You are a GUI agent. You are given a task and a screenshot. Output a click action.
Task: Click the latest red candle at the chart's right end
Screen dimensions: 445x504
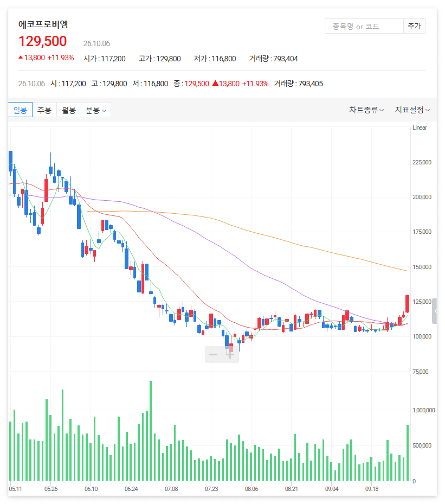click(x=408, y=304)
